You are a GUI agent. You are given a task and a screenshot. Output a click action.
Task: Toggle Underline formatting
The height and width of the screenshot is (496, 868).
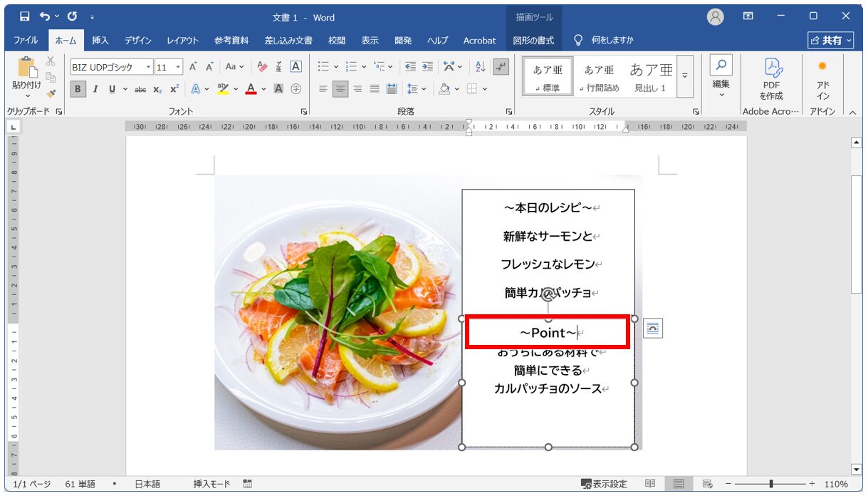point(112,89)
